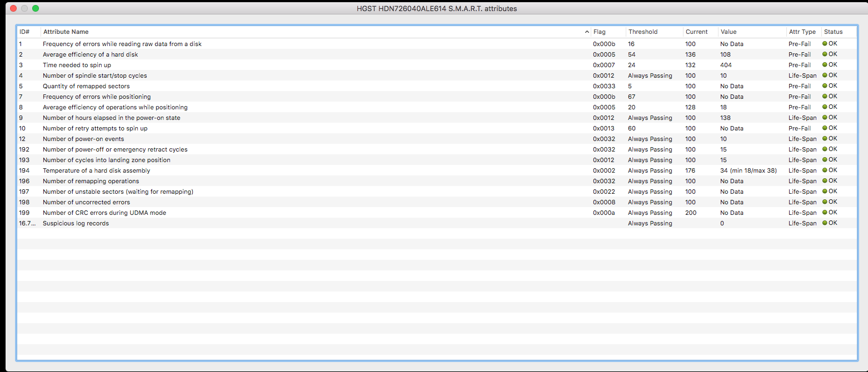Click threshold value 54
The height and width of the screenshot is (372, 868).
[632, 54]
